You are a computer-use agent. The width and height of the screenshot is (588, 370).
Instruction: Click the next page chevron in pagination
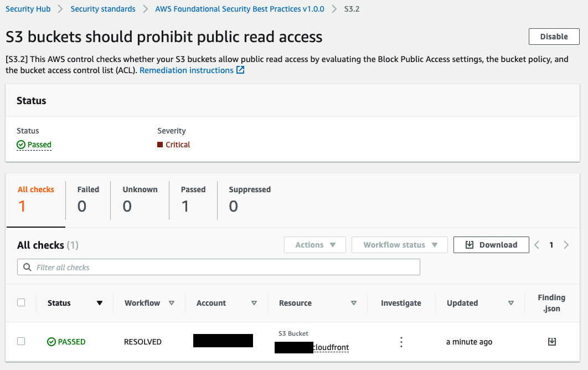pyautogui.click(x=566, y=244)
